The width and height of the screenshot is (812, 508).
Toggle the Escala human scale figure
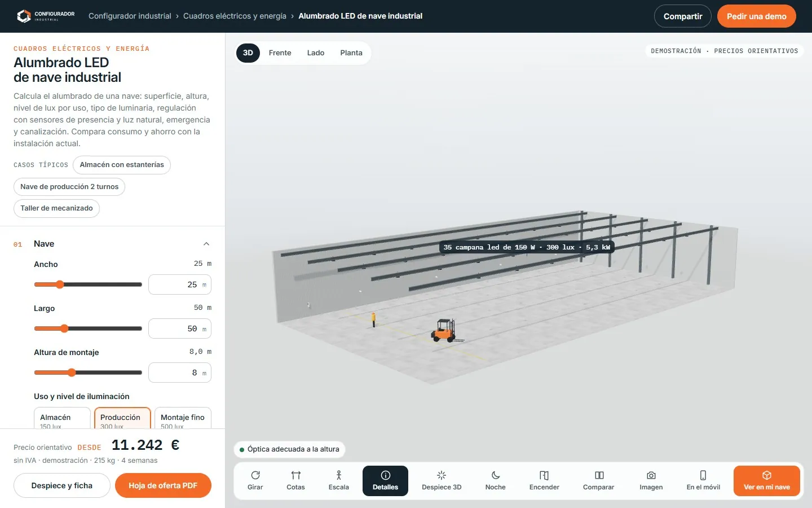[x=339, y=481]
